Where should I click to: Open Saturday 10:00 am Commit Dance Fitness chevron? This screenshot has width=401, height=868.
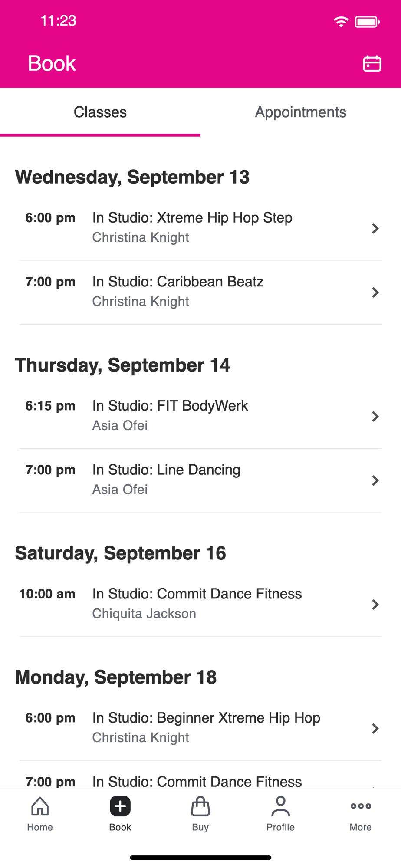[375, 605]
